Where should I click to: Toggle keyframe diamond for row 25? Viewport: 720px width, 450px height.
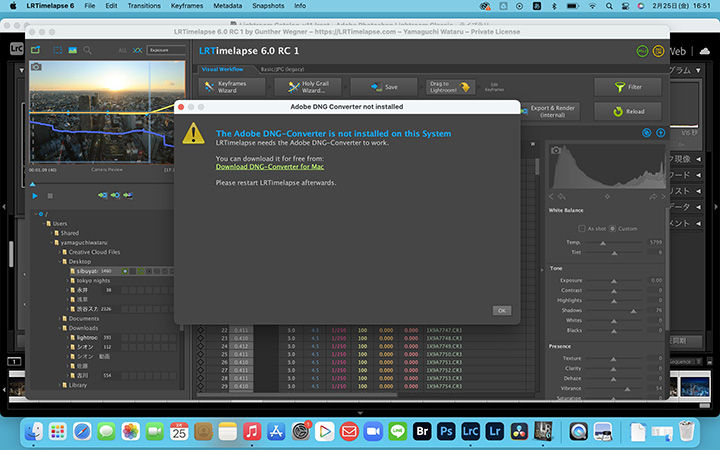tap(201, 354)
